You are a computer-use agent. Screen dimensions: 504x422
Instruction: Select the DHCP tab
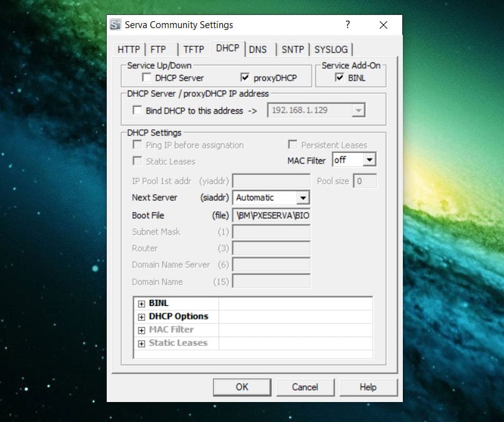pos(227,49)
